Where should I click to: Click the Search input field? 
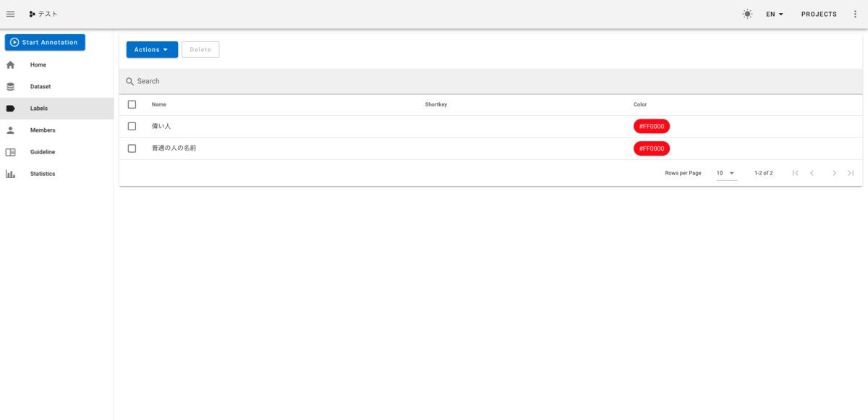(x=491, y=81)
